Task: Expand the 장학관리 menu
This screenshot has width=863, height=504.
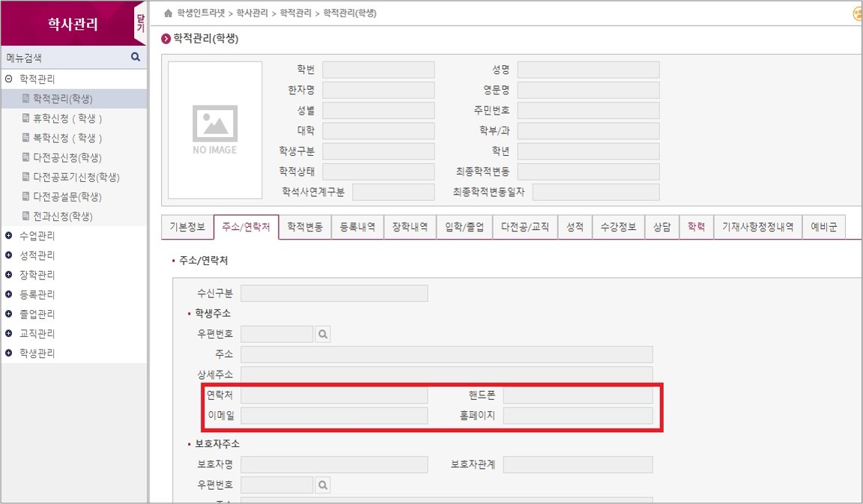Action: pyautogui.click(x=9, y=275)
